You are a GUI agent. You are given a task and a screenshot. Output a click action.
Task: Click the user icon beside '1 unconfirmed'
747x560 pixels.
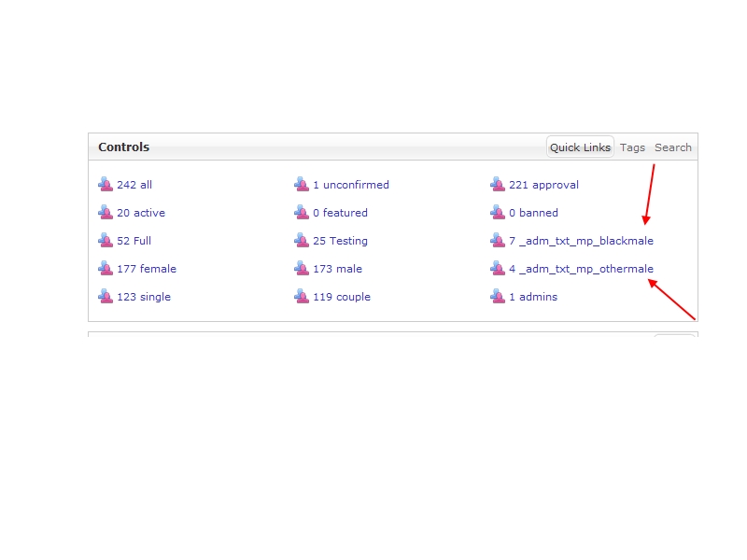pos(302,185)
